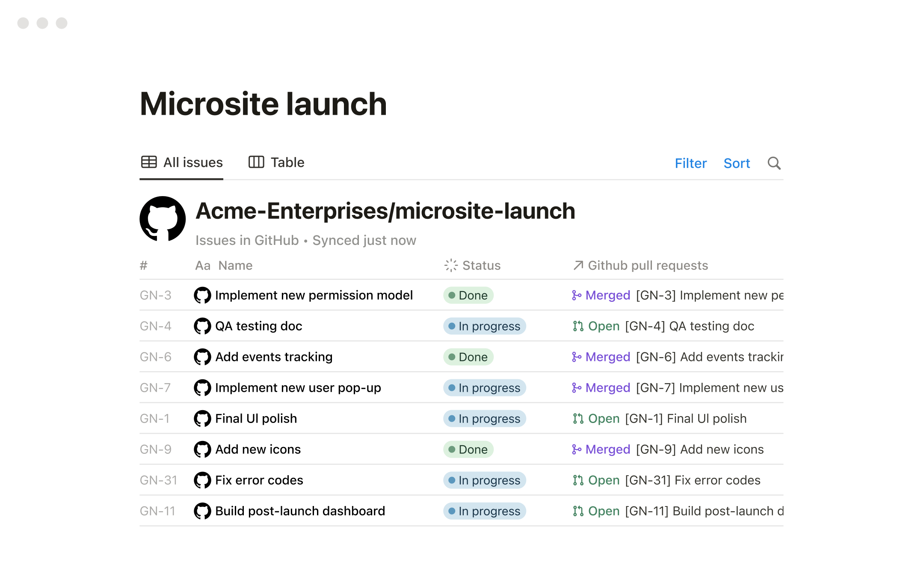Open the Filter options
The image size is (924, 578).
(x=690, y=163)
